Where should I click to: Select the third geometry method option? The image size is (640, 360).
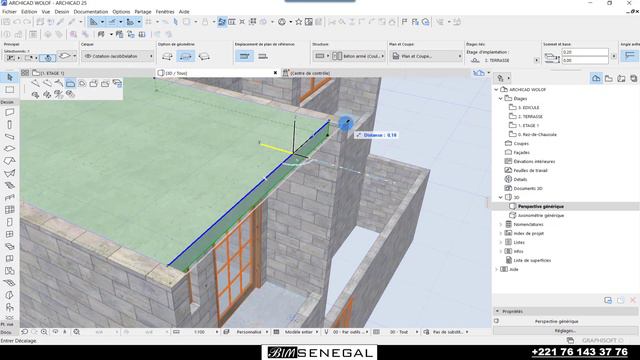[204, 56]
